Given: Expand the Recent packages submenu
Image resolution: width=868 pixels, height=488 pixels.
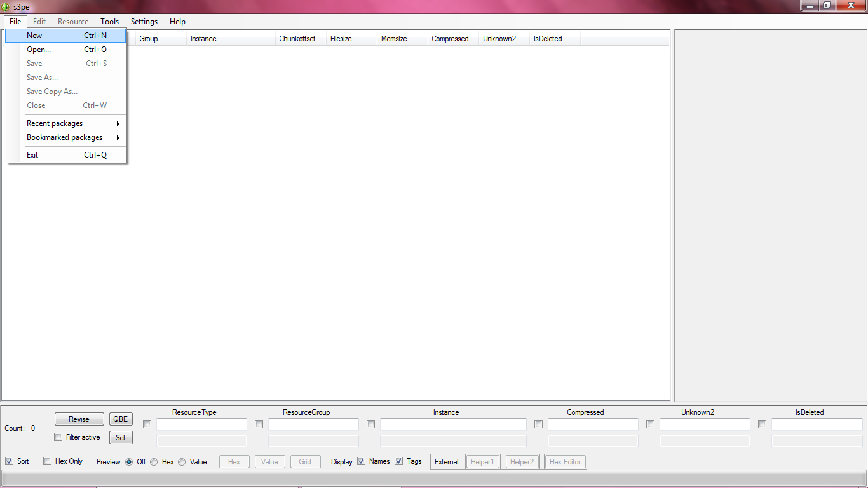Looking at the screenshot, I should tap(55, 123).
